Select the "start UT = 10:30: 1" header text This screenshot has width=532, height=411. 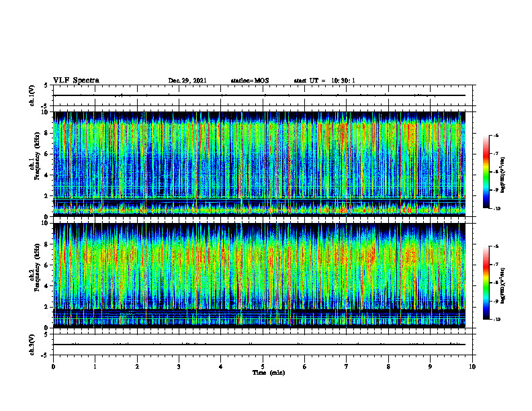(324, 81)
